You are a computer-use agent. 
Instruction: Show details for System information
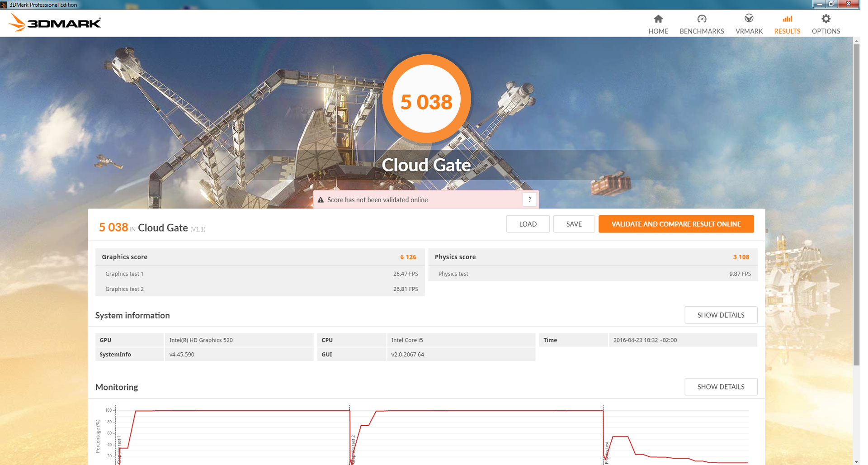pos(721,315)
